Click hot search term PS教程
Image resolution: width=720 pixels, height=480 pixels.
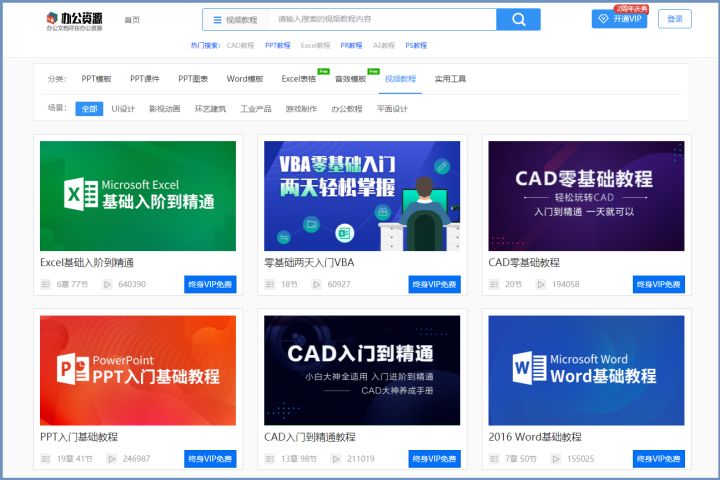coord(416,45)
